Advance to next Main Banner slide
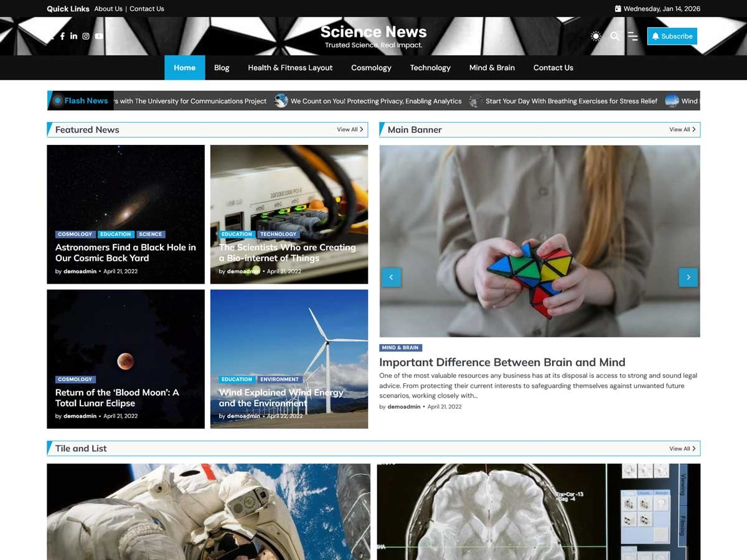The height and width of the screenshot is (560, 747). tap(688, 277)
